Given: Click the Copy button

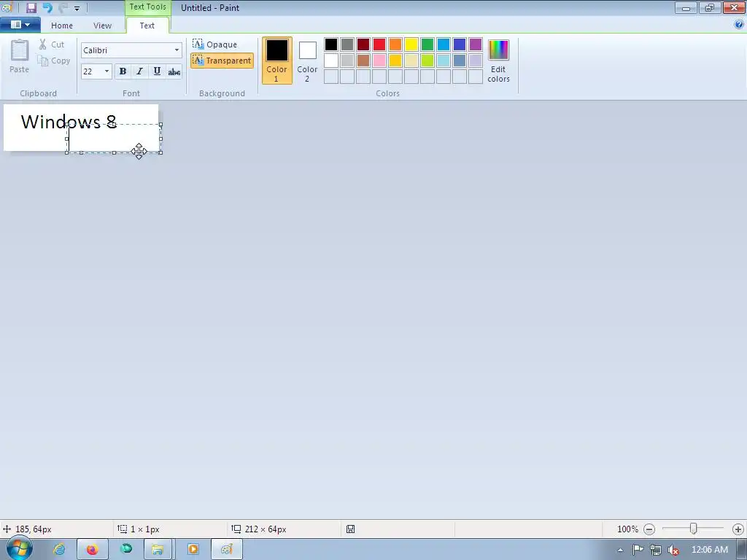Looking at the screenshot, I should [x=54, y=61].
